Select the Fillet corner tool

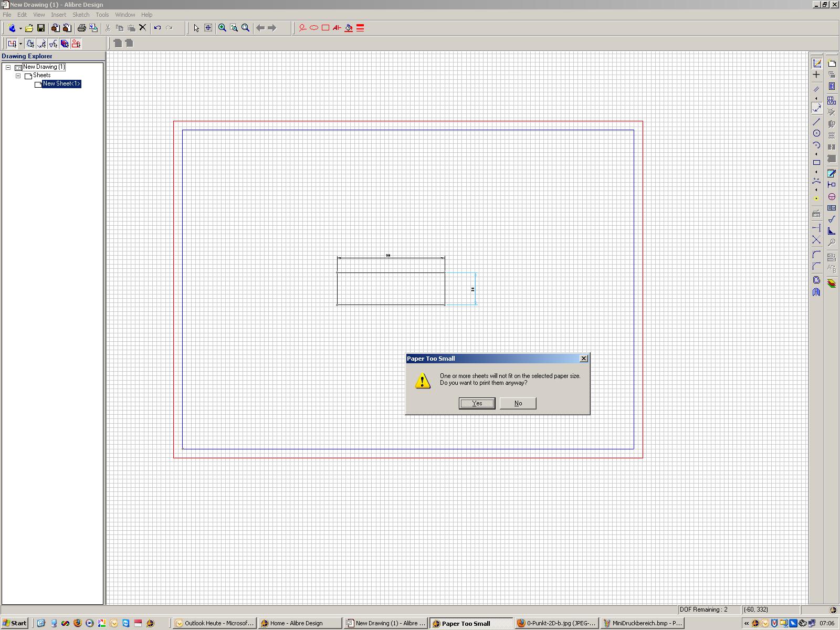tap(816, 255)
